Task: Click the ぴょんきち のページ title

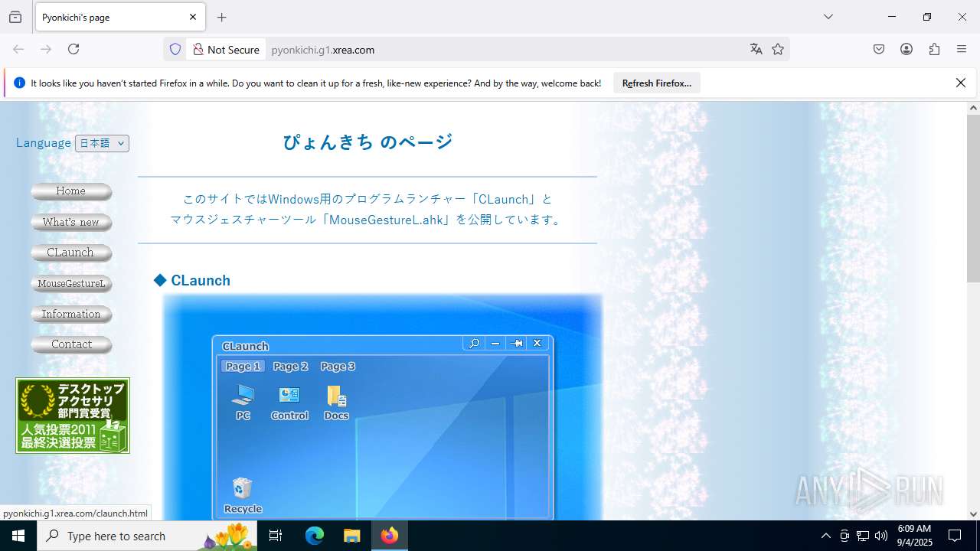Action: [367, 142]
